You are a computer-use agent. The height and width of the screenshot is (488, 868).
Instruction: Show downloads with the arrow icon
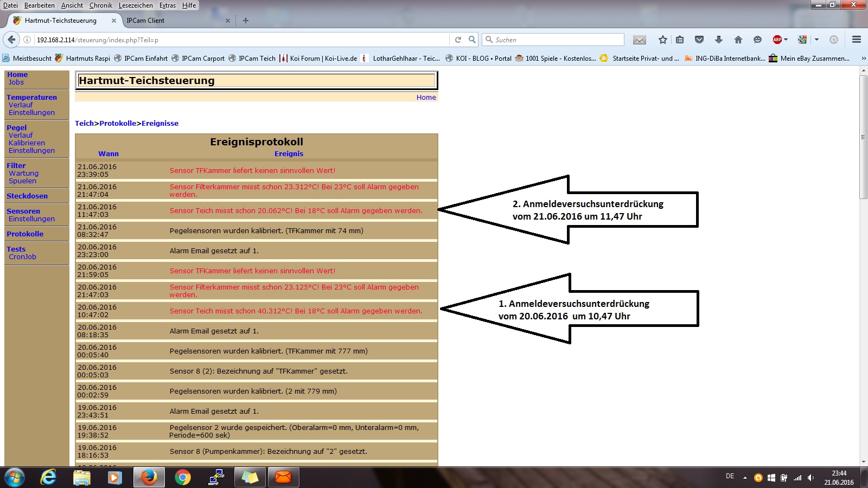click(719, 40)
